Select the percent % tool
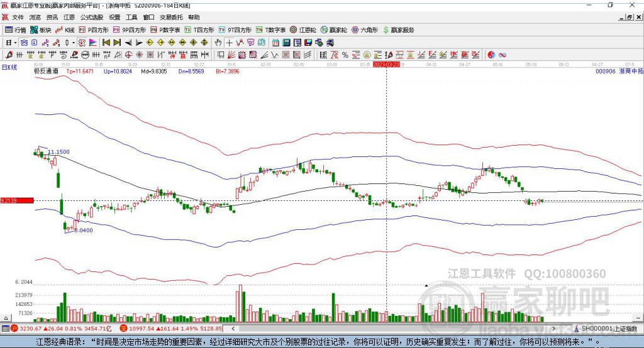The image size is (644, 348). coord(345,55)
